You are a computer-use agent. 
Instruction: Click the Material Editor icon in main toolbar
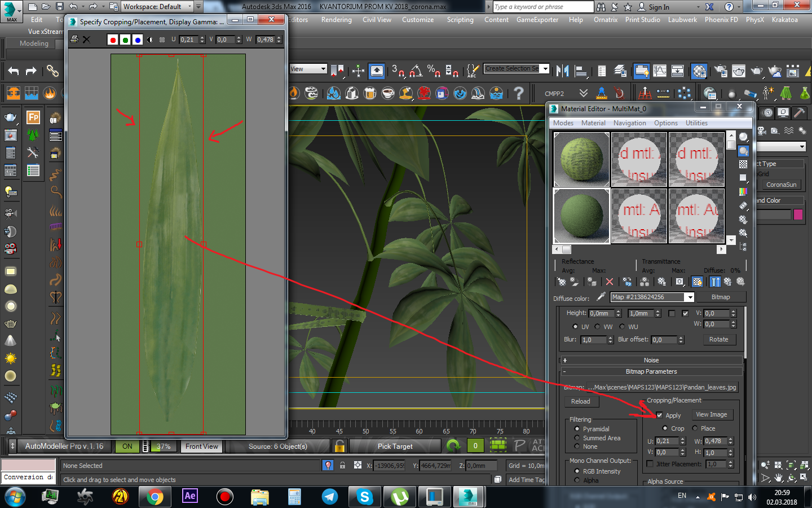(x=699, y=71)
